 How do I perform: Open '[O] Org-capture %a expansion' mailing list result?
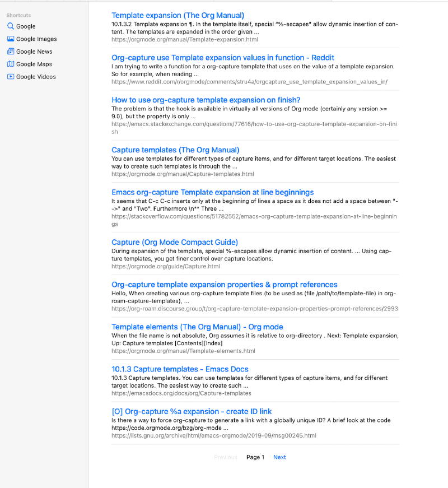pos(192,411)
